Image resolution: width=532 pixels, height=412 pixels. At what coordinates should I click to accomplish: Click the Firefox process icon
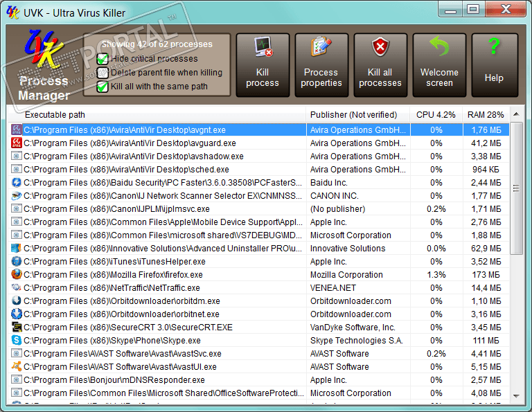pos(17,274)
